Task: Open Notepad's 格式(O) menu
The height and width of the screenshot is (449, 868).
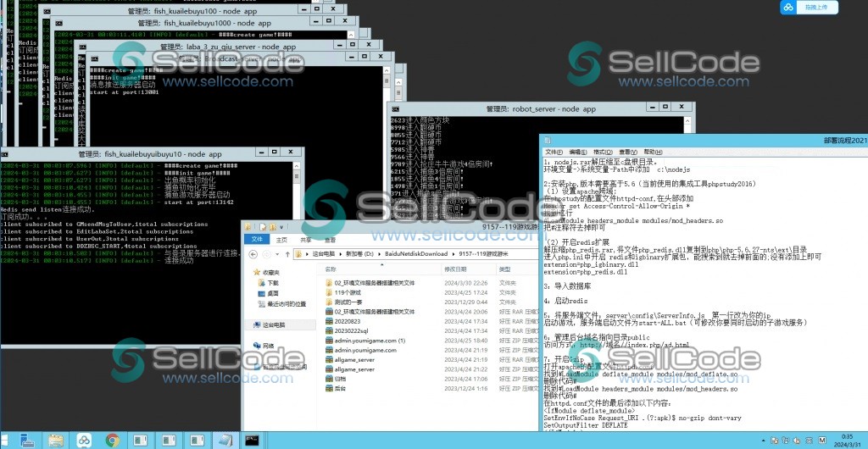Action: tap(603, 152)
